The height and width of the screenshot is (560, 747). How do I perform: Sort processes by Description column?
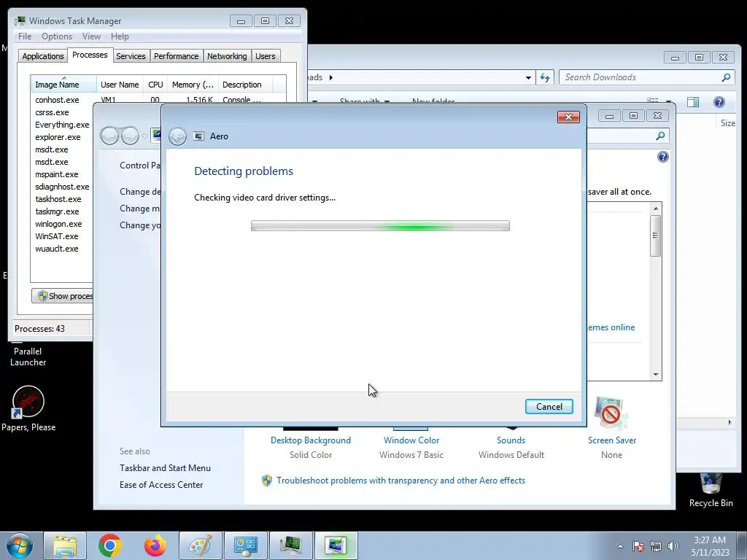(245, 85)
